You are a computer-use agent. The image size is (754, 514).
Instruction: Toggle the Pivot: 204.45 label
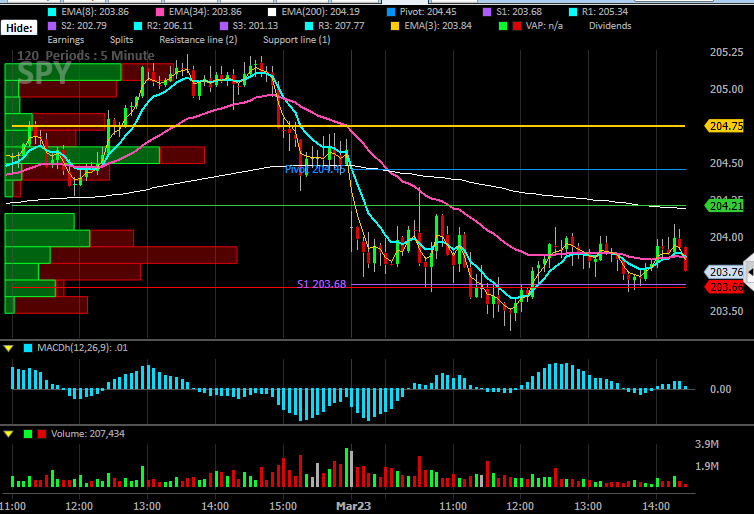click(x=428, y=12)
